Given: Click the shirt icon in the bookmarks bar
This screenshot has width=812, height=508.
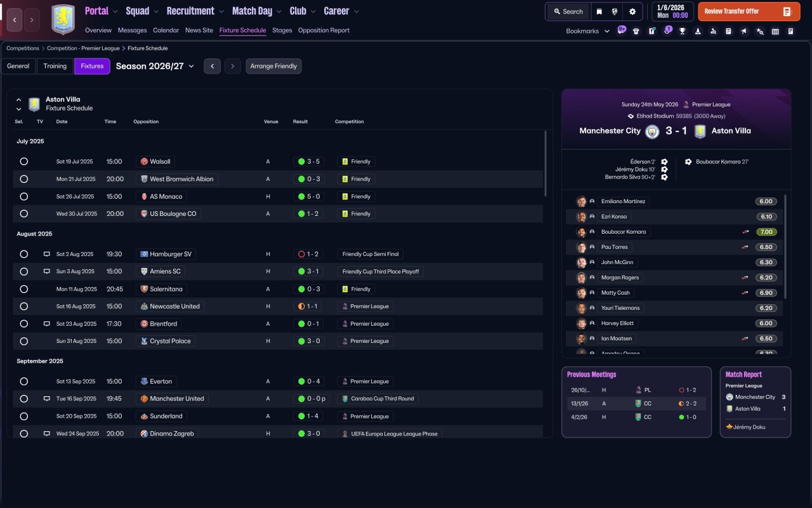Looking at the screenshot, I should 636,31.
